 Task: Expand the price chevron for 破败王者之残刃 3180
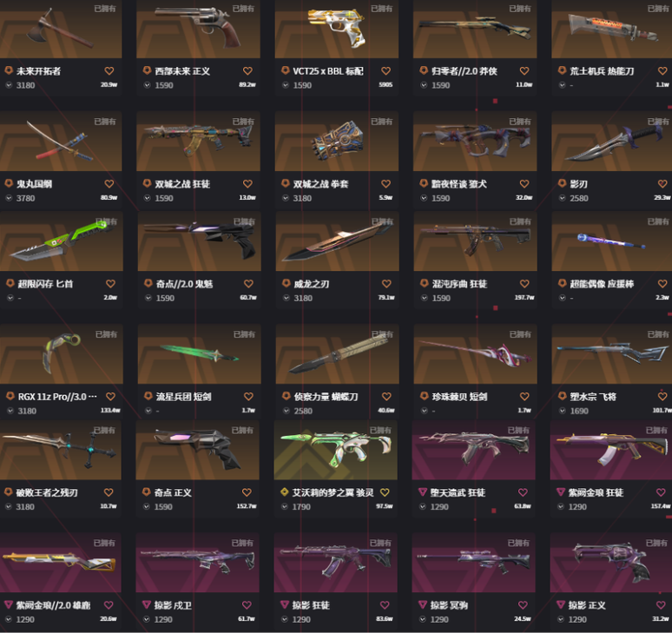(9, 506)
